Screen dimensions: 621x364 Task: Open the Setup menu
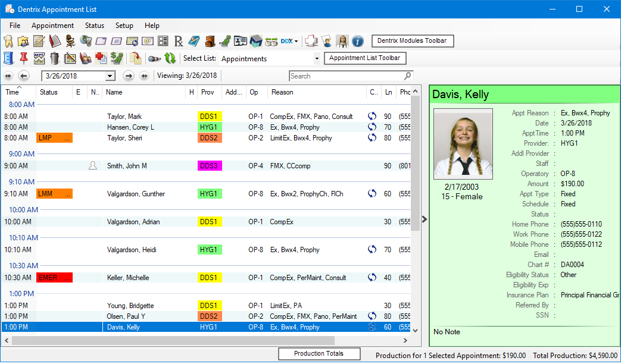(124, 26)
